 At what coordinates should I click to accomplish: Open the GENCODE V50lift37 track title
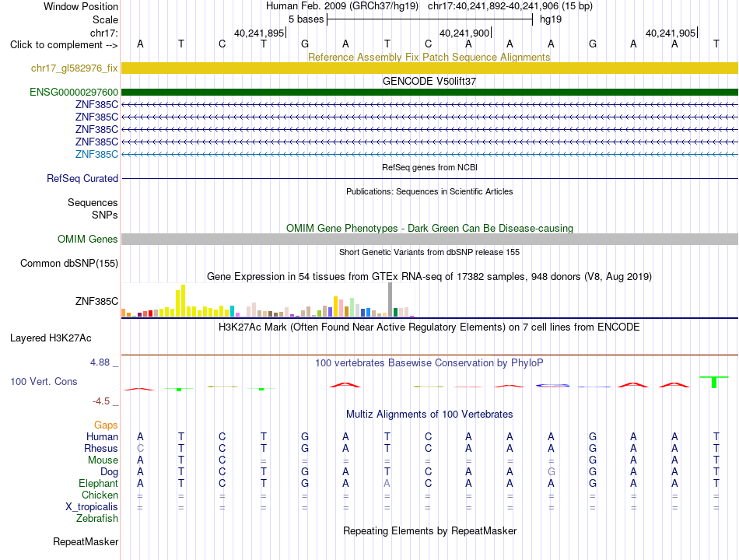(429, 81)
